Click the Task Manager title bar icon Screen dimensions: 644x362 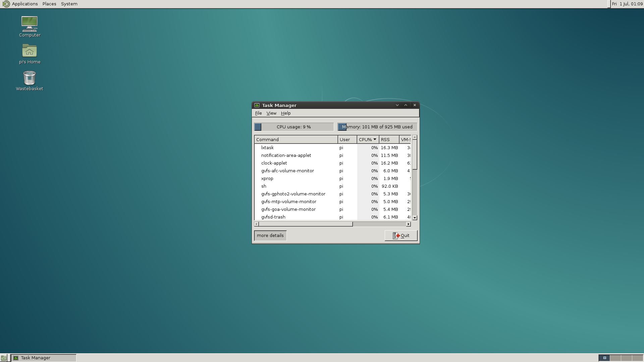[257, 105]
